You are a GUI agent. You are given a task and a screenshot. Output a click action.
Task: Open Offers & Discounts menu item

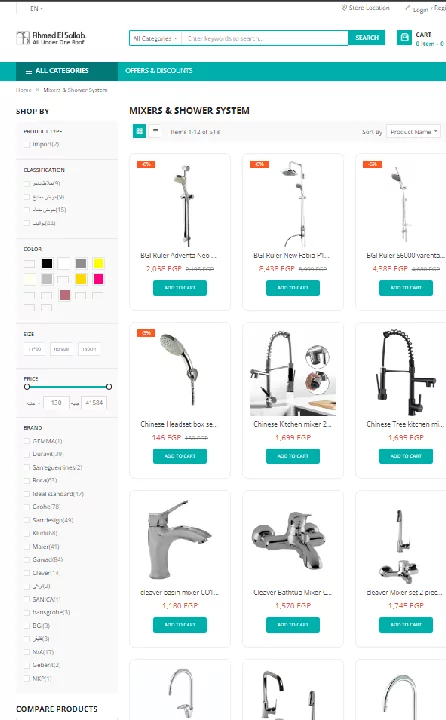158,71
